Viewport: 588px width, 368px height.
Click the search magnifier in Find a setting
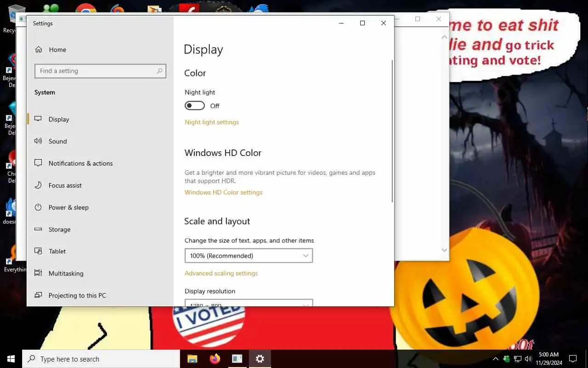click(x=159, y=71)
